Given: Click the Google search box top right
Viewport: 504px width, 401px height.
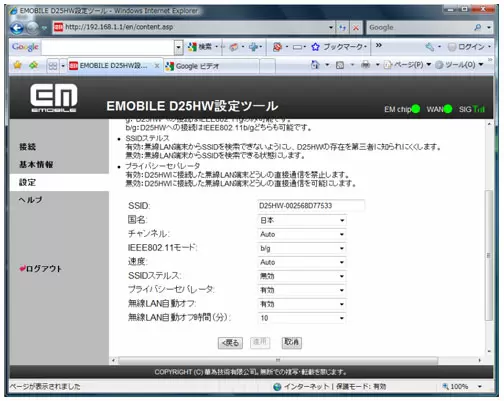Looking at the screenshot, I should 420,27.
